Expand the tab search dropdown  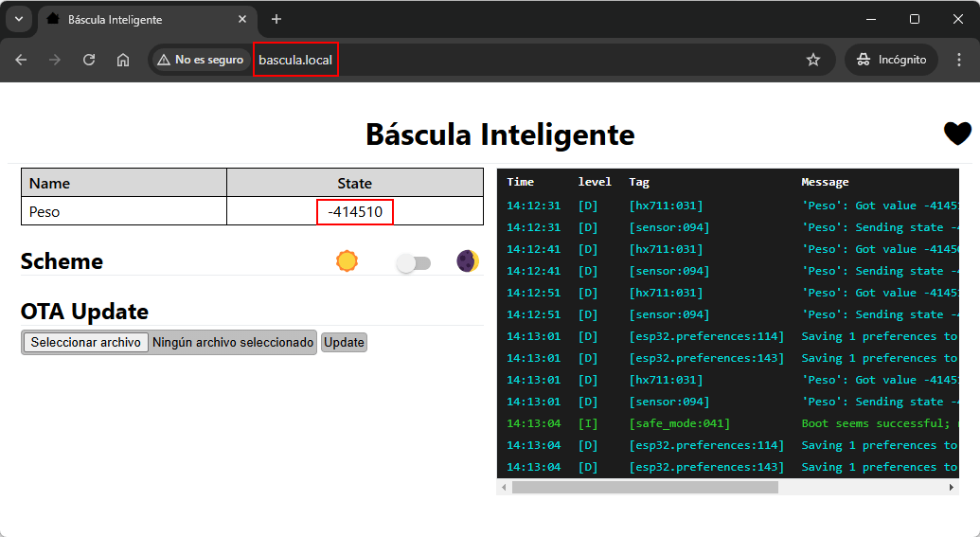coord(18,19)
